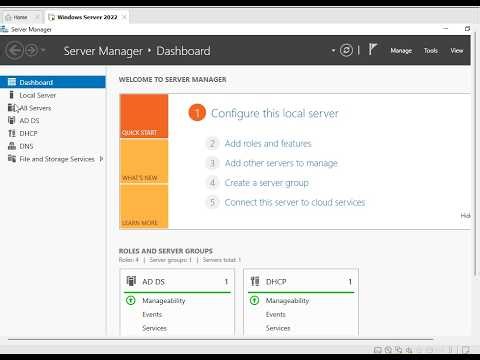Image resolution: width=480 pixels, height=360 pixels.
Task: Click AD DS Manageability status icon
Action: click(x=131, y=300)
